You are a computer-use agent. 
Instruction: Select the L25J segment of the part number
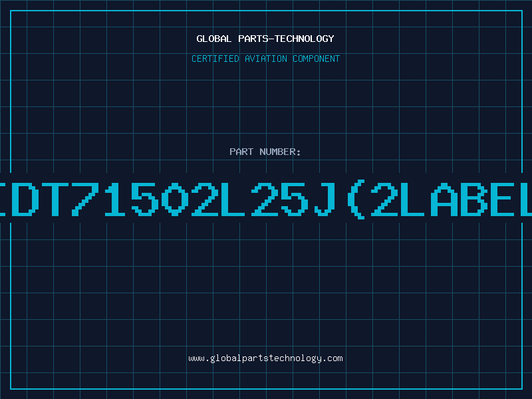tap(278, 199)
